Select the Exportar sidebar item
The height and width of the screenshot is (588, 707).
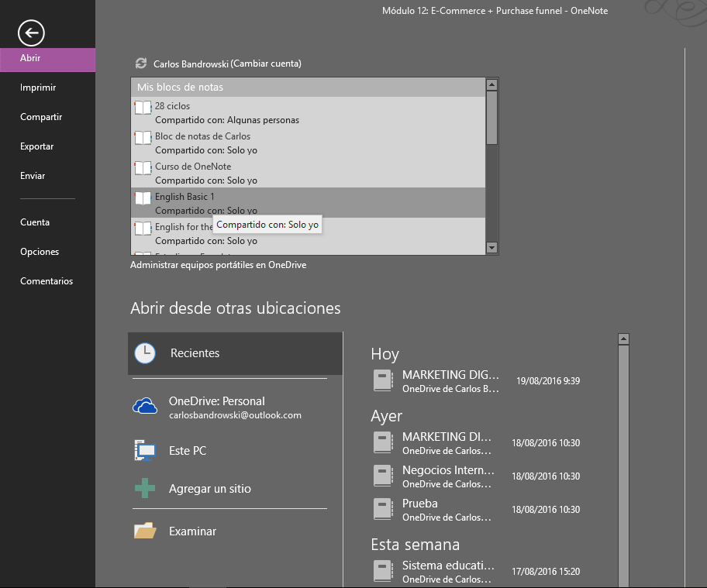pos(36,146)
